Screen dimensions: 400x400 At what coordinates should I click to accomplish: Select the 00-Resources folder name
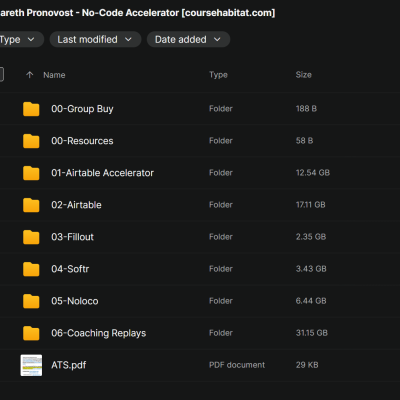pyautogui.click(x=82, y=141)
